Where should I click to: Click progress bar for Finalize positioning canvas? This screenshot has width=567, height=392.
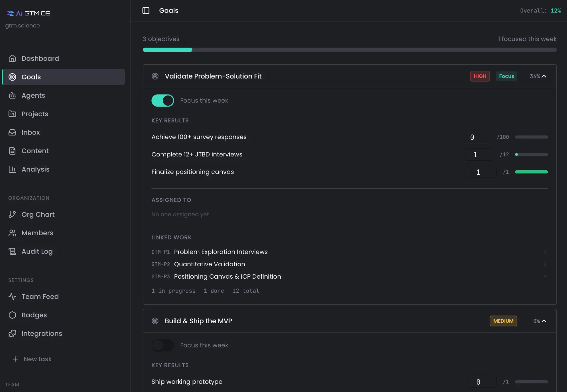(531, 172)
